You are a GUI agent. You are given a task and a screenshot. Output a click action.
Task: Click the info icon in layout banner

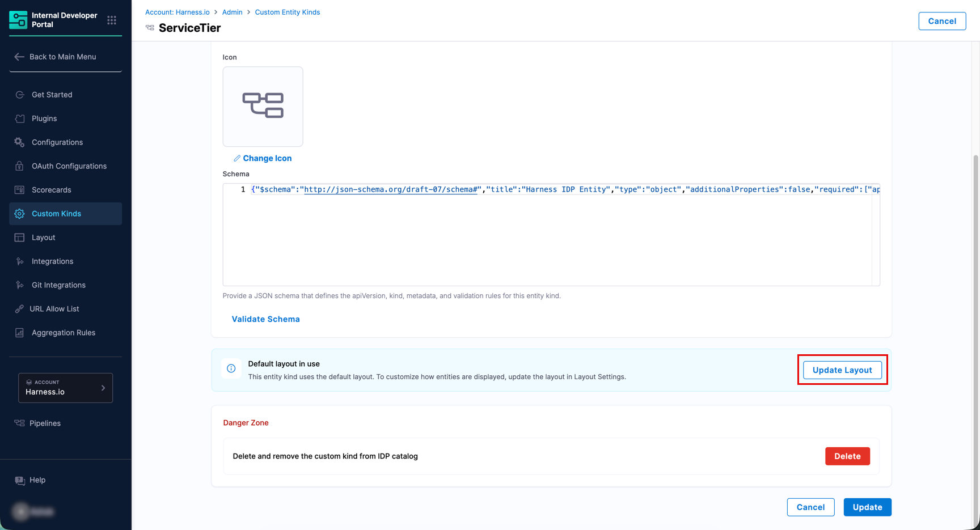tap(231, 368)
